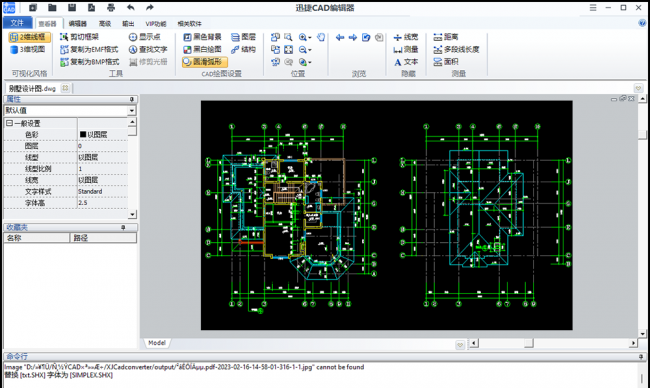Select the 别墅设计图.dwg document tab
Viewport: 650px width, 388px height.
point(32,88)
